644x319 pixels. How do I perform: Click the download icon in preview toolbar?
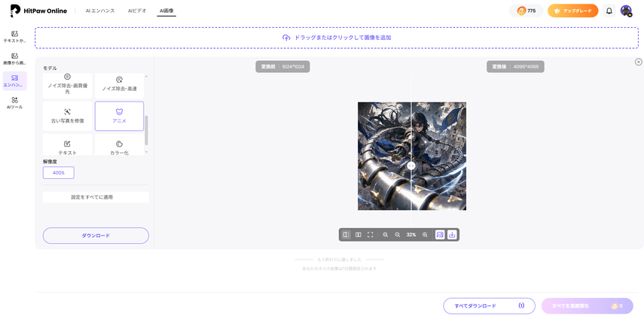pyautogui.click(x=452, y=235)
